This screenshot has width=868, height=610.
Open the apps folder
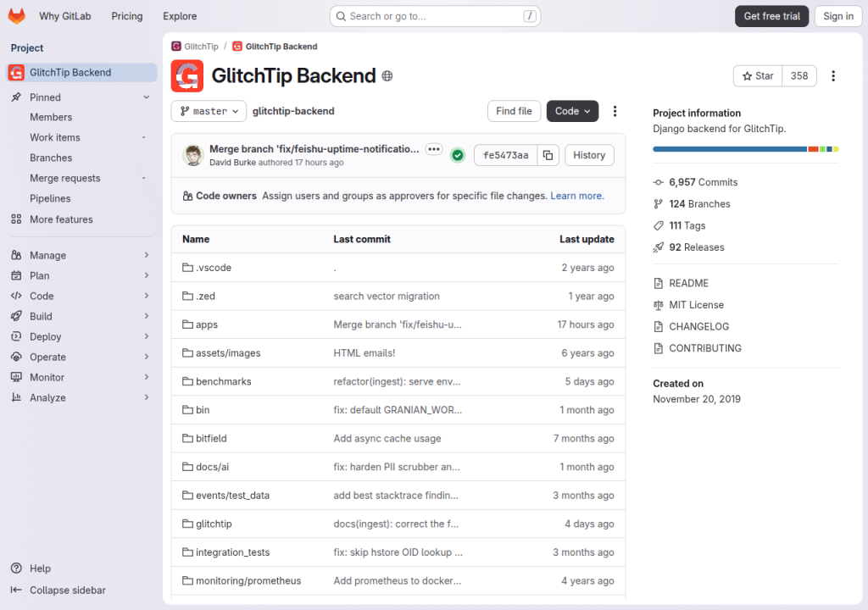pos(207,325)
